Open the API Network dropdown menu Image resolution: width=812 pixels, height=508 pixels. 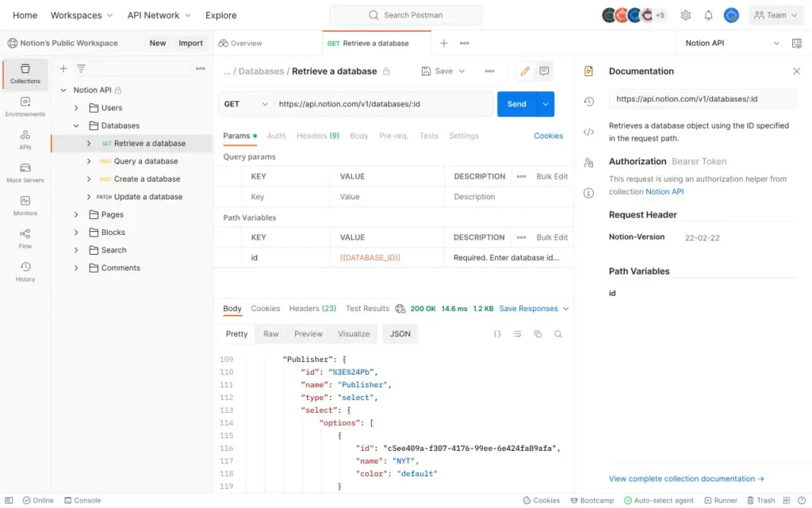coord(159,15)
